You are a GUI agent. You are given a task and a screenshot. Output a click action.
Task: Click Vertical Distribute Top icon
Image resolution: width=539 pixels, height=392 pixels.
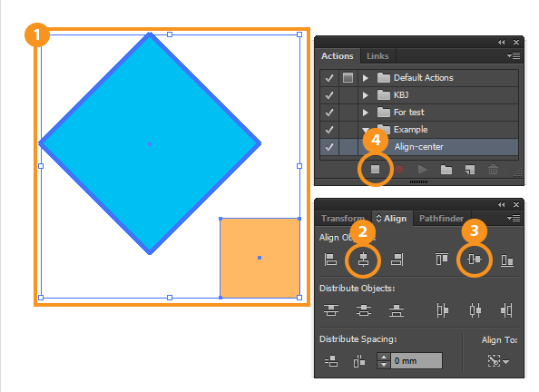[331, 310]
